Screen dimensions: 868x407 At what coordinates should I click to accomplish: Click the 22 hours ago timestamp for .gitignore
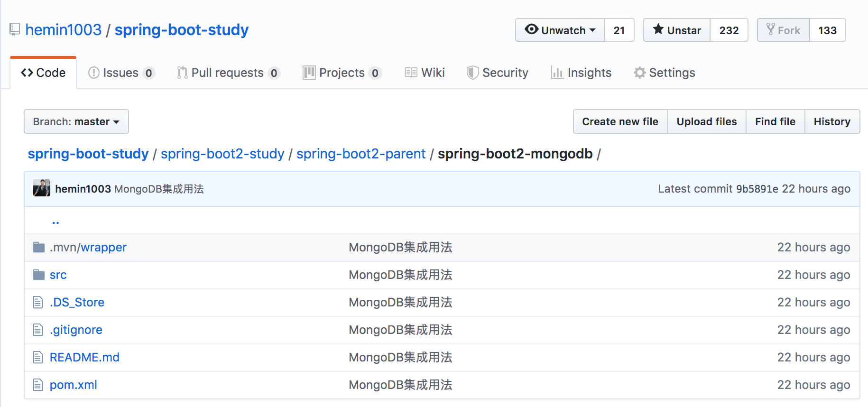click(x=814, y=330)
